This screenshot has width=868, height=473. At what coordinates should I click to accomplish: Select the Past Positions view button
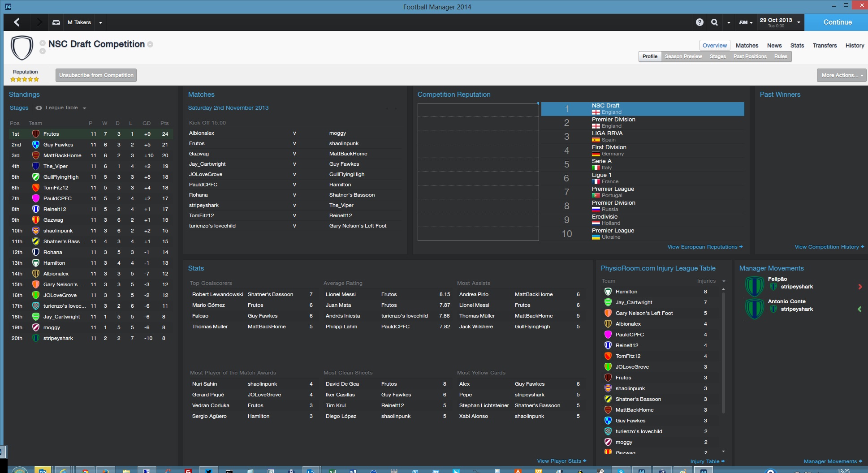[x=750, y=56]
